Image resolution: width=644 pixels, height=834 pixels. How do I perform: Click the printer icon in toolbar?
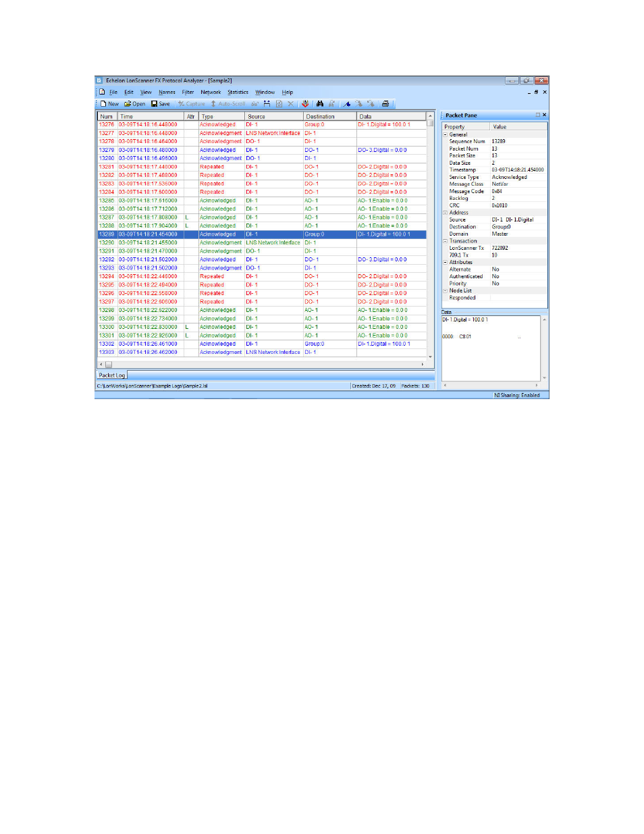[x=385, y=104]
